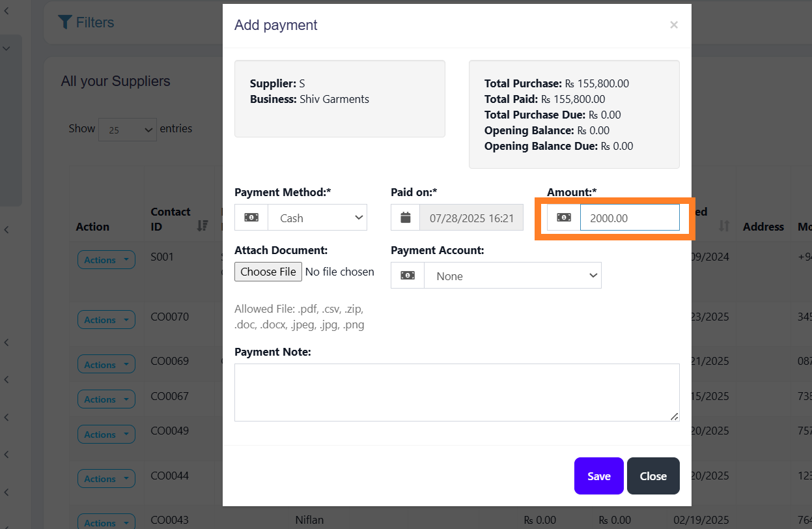Sort by Contact ID column icon

(203, 225)
